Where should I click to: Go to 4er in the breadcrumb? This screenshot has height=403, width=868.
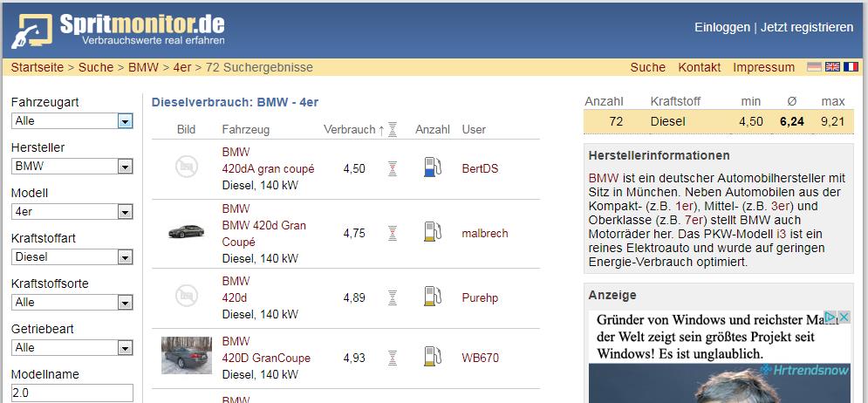pos(182,67)
